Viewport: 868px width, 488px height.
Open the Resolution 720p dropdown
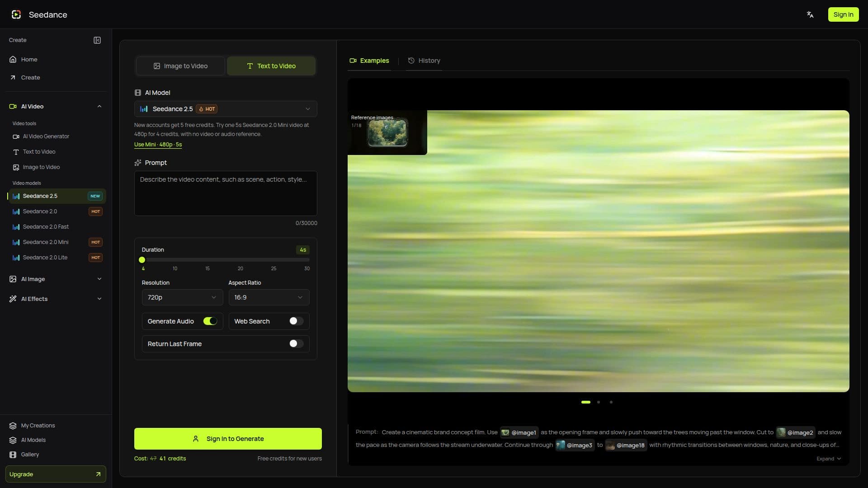[x=182, y=297]
